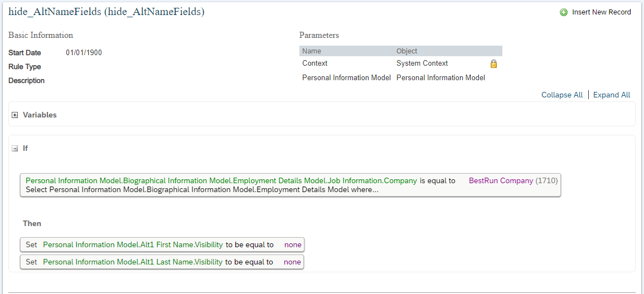Viewport: 644px width, 294px height.
Task: Click the Alt1 First Name.Visibility field
Action: [x=133, y=245]
